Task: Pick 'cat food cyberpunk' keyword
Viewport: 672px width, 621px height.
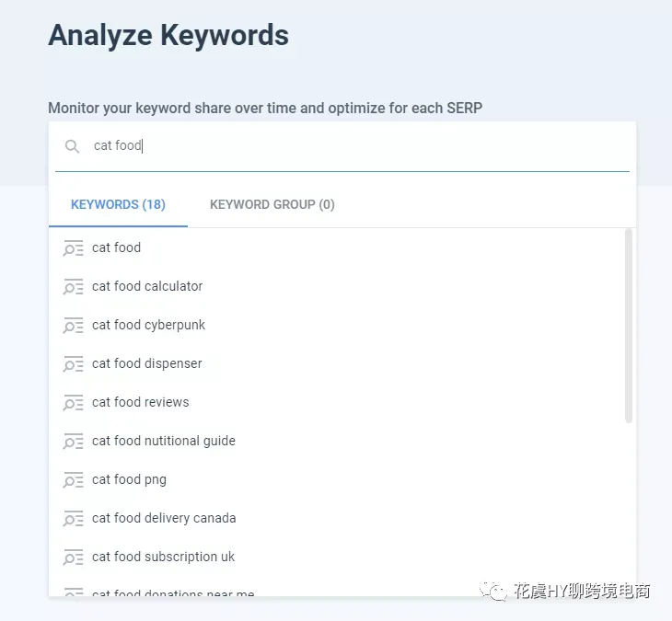Action: (336, 325)
